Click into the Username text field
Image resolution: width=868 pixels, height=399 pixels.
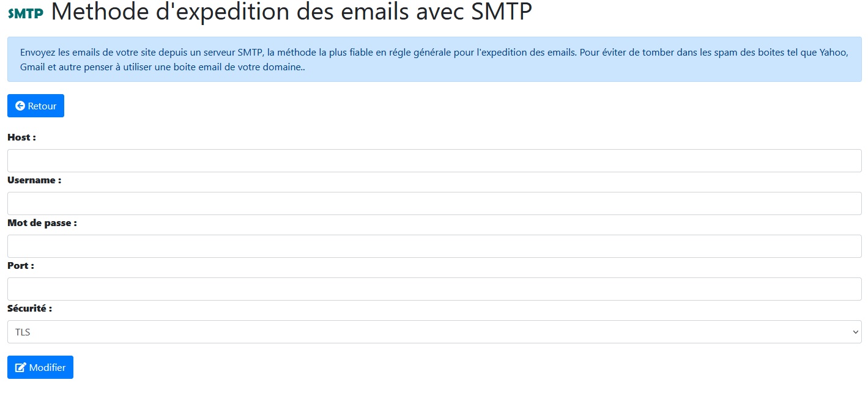(x=434, y=203)
